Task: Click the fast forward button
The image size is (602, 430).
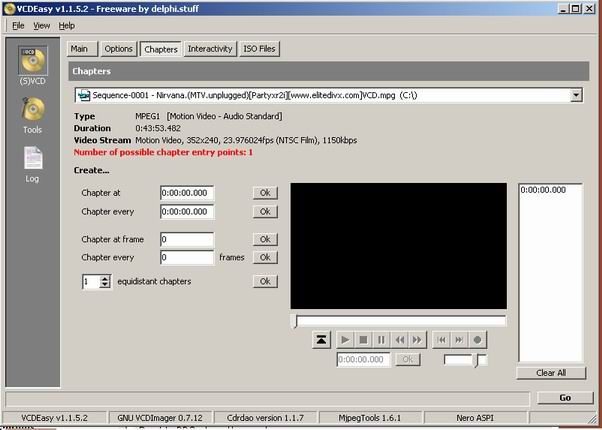Action: pyautogui.click(x=417, y=340)
